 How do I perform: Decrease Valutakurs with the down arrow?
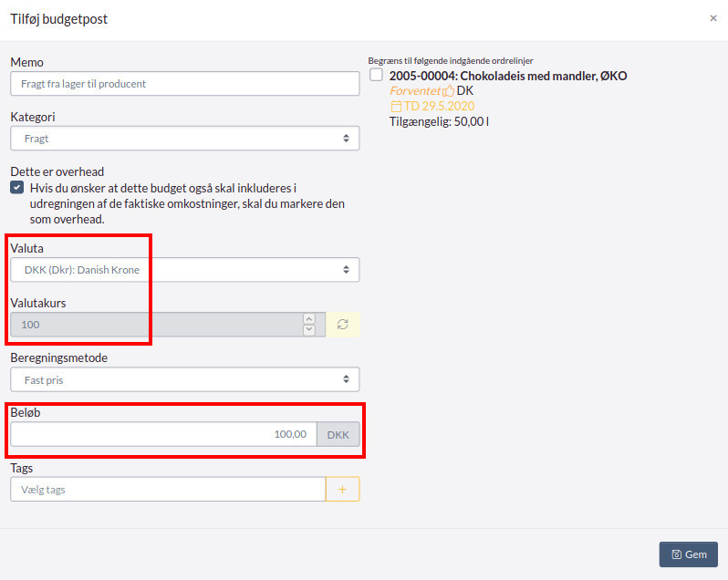(x=308, y=330)
